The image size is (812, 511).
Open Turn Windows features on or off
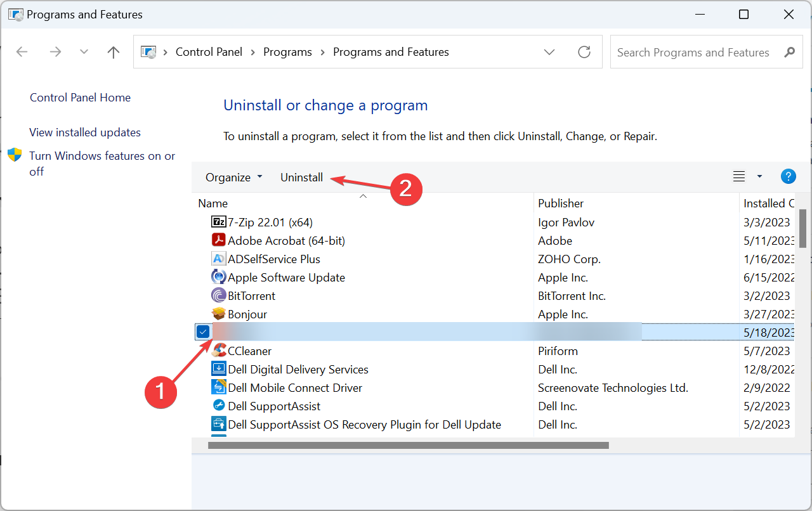point(102,164)
